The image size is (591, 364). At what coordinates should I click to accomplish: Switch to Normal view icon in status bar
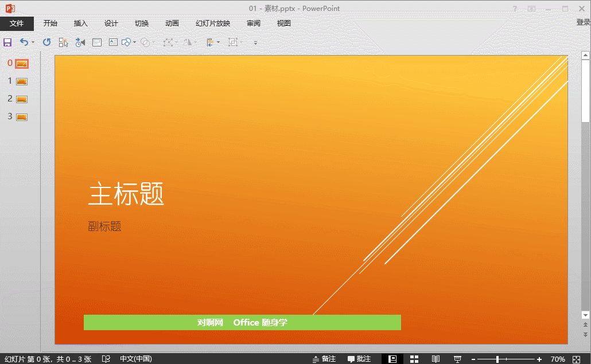(392, 359)
